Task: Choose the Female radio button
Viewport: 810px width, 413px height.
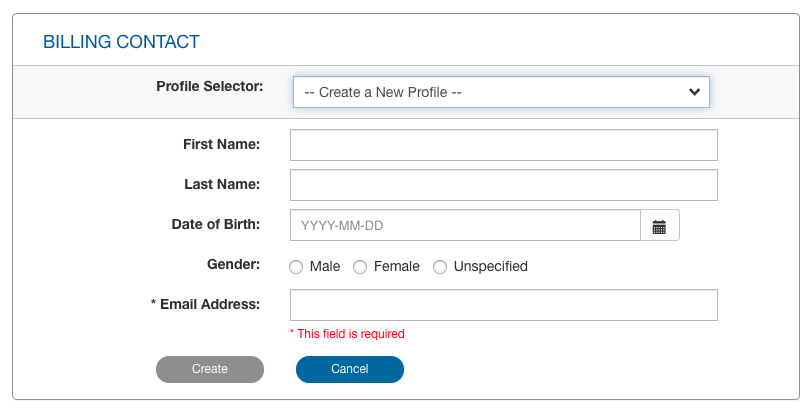Action: point(361,267)
